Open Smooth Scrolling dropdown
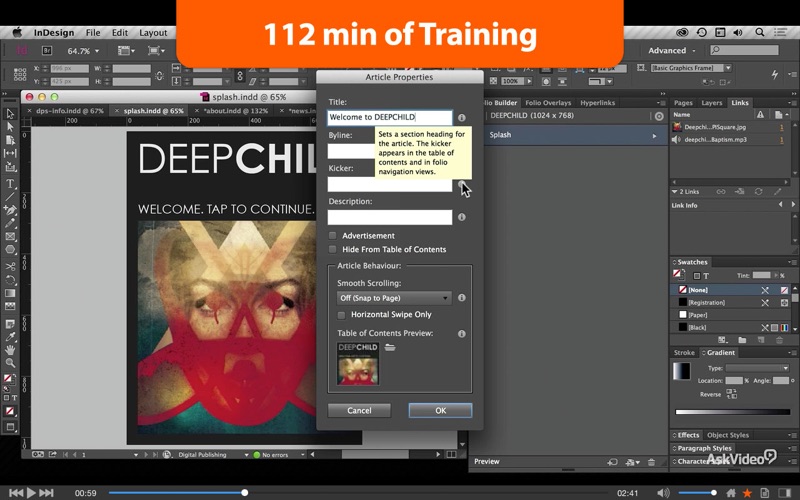This screenshot has height=500, width=800. click(394, 298)
